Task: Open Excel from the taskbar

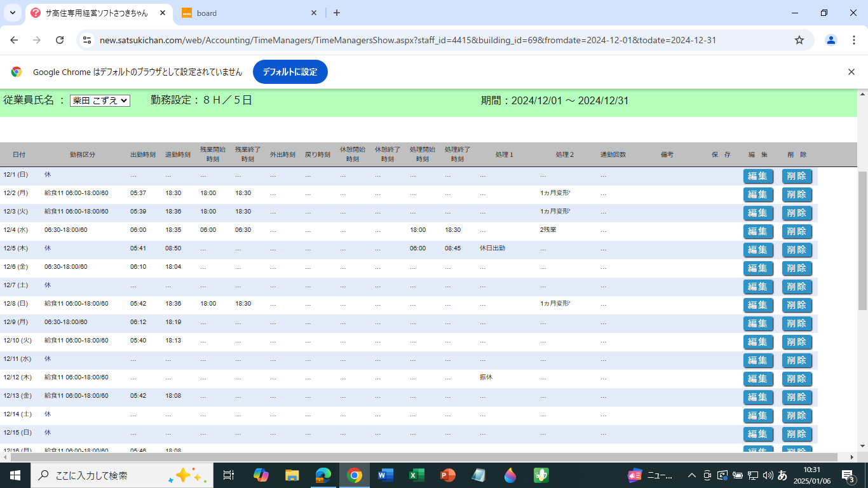Action: (x=416, y=475)
